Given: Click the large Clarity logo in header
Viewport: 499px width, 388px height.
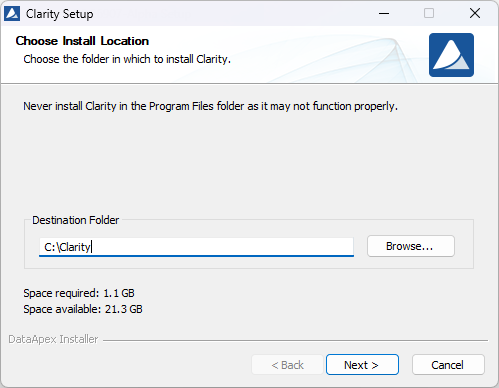Looking at the screenshot, I should [x=451, y=55].
